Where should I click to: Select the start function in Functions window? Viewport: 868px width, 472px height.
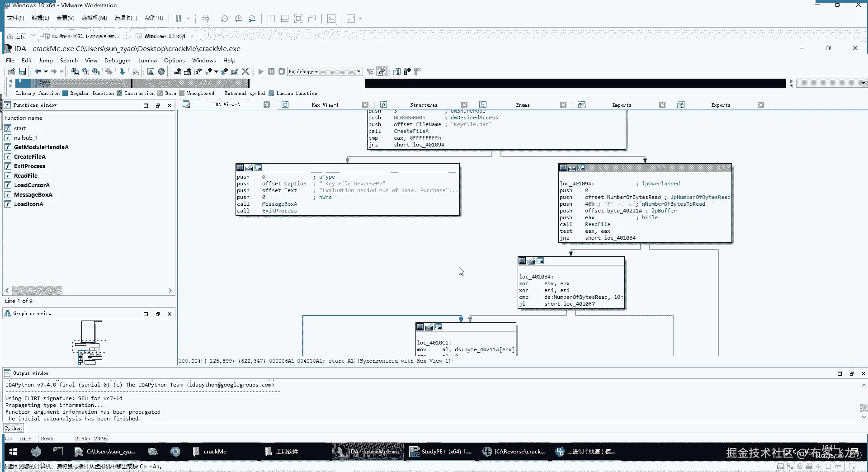click(20, 128)
